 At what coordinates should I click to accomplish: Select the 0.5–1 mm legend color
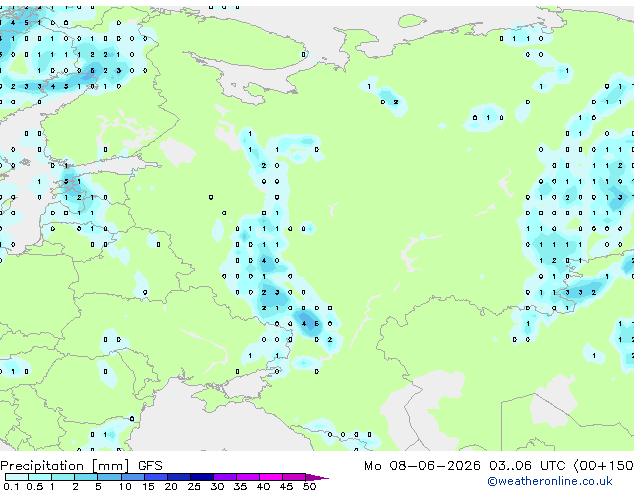[x=40, y=477]
